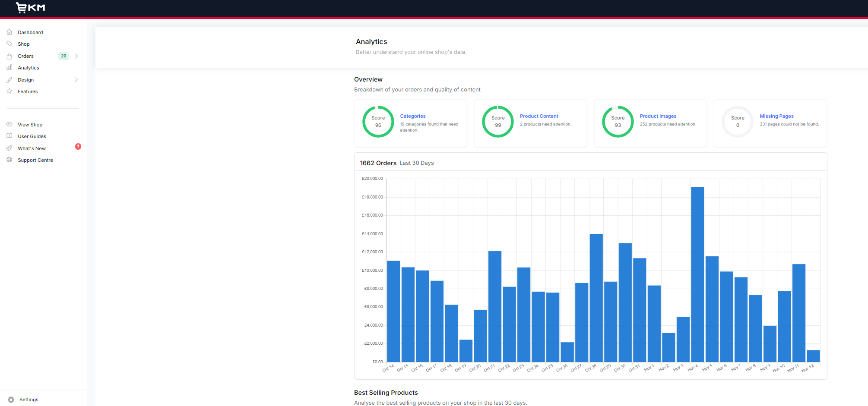Click the Support Centre globe icon
The width and height of the screenshot is (868, 406).
coord(10,160)
